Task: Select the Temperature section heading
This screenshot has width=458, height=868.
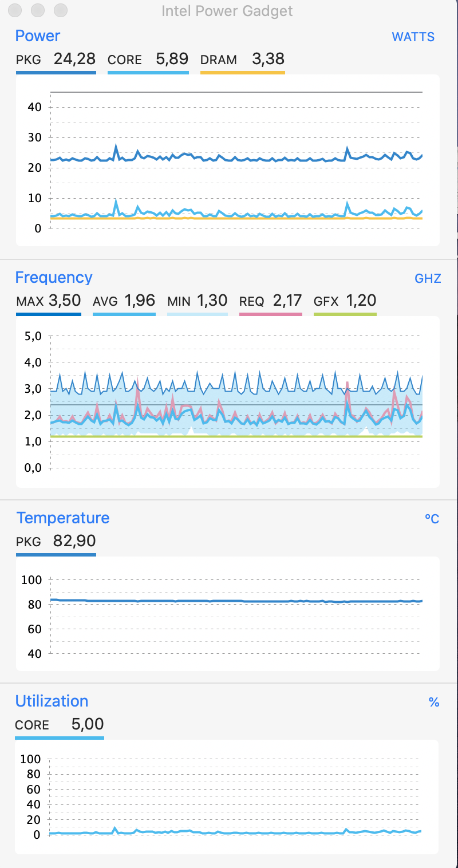Action: [x=63, y=518]
